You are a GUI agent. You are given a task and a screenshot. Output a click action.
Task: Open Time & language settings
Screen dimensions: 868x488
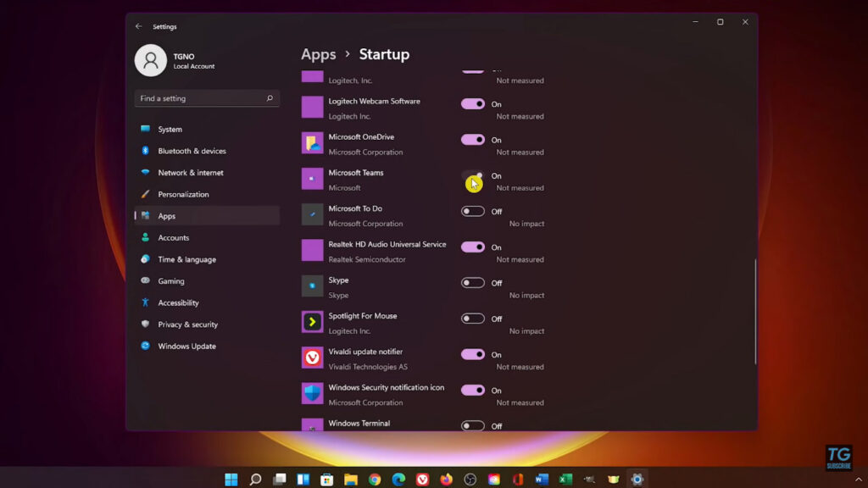coord(207,259)
